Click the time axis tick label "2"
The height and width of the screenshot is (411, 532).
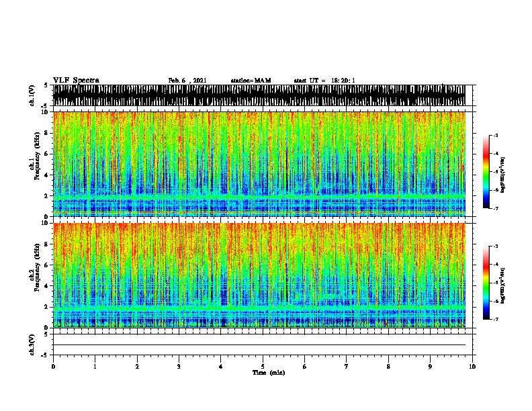pos(137,367)
